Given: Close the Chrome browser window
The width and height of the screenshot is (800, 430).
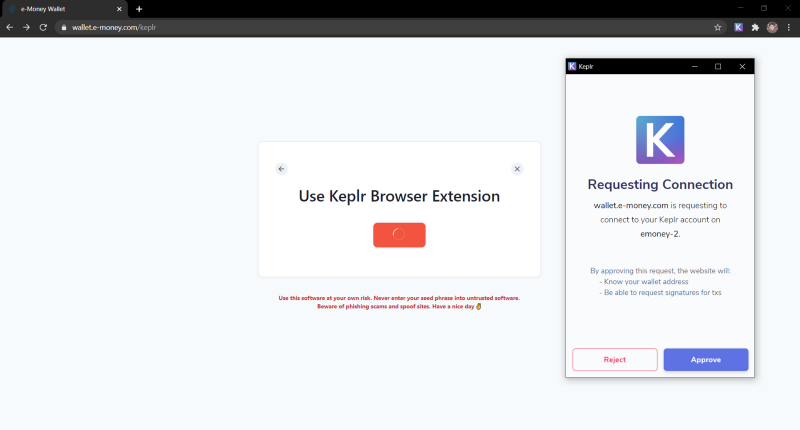Looking at the screenshot, I should click(x=787, y=8).
